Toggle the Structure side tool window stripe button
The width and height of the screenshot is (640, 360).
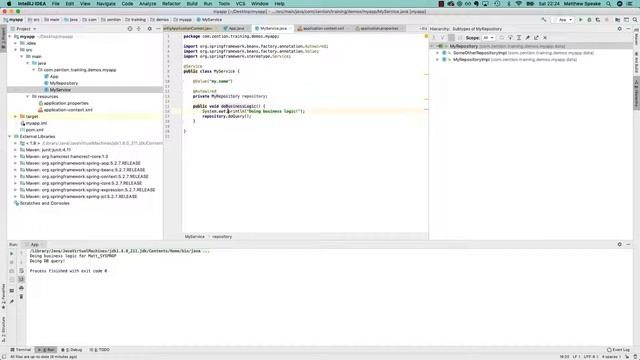(x=3, y=329)
